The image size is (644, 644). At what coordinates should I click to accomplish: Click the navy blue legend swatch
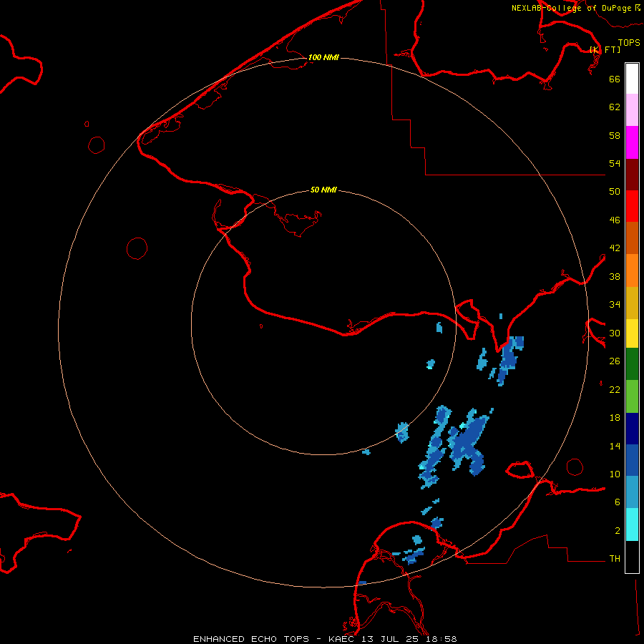pyautogui.click(x=632, y=429)
